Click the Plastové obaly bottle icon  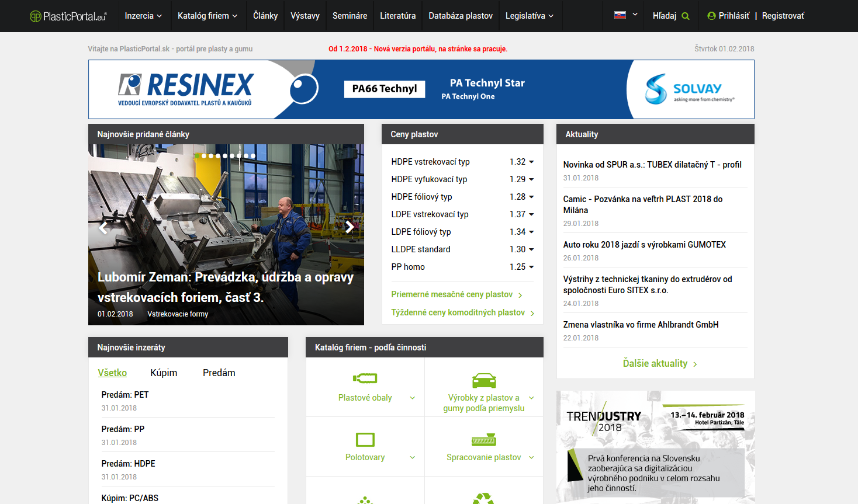point(365,378)
